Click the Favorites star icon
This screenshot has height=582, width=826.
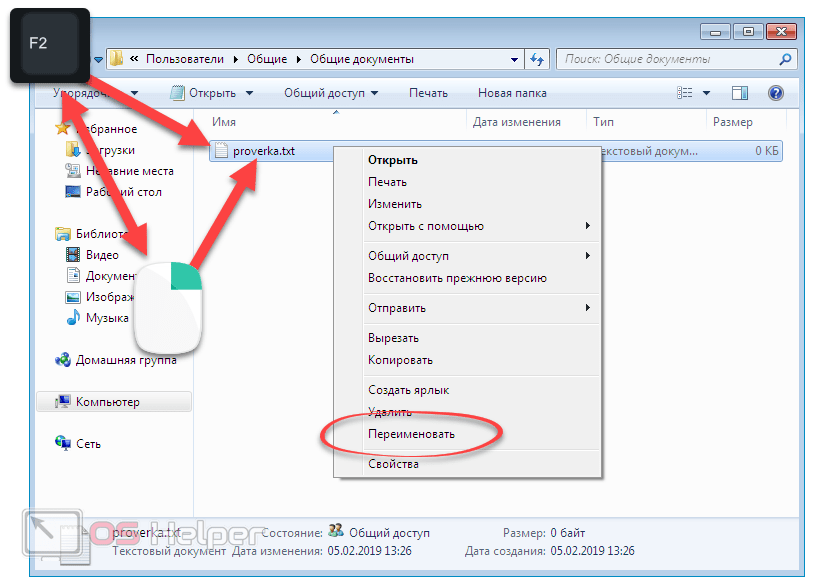point(62,128)
